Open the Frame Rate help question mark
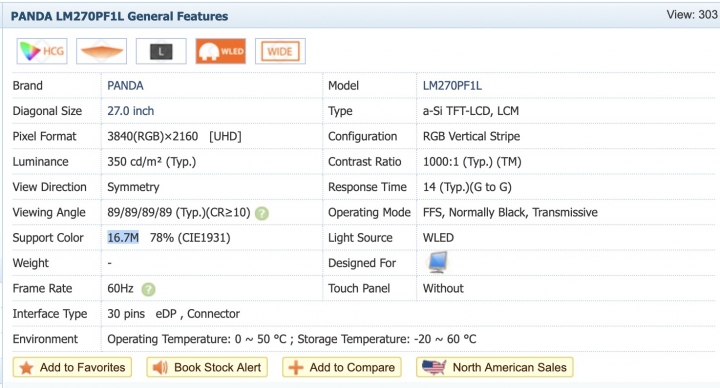The image size is (720, 388). point(148,289)
